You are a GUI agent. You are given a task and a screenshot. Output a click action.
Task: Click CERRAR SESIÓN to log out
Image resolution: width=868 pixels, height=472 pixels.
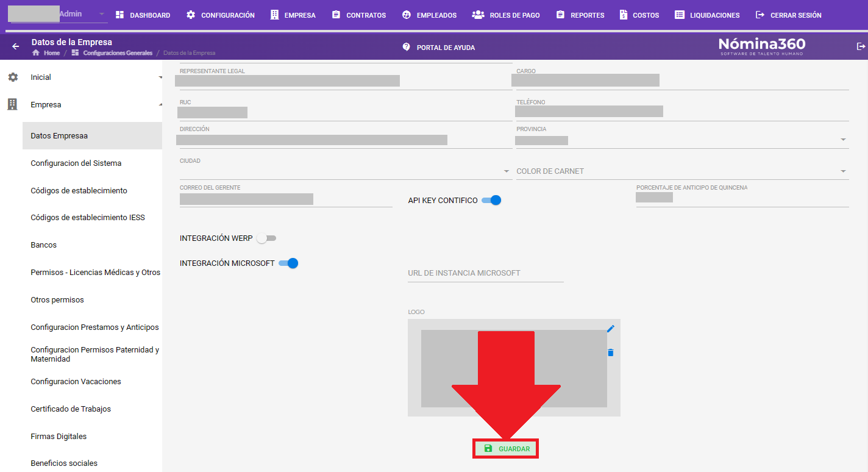click(x=788, y=15)
